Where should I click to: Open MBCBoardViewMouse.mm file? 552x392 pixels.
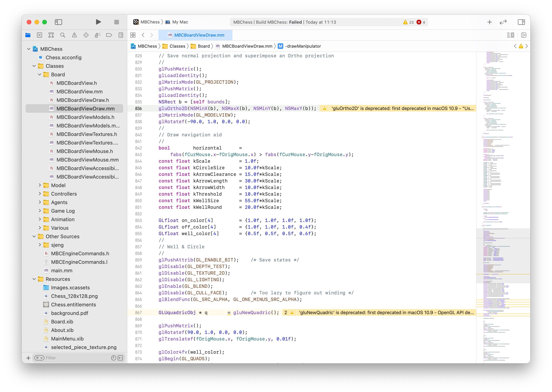tap(74, 160)
